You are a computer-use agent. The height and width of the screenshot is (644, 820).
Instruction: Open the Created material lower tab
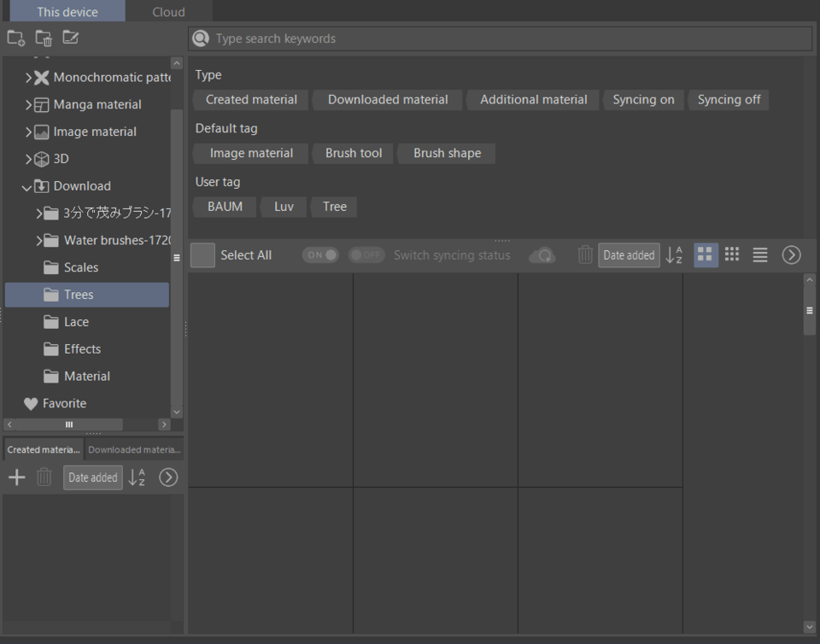44,449
